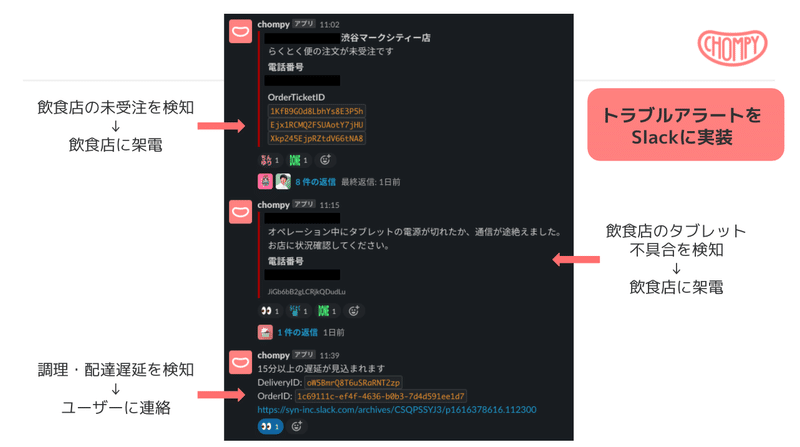
Task: Click OrderID 1c69111c code value
Action: [x=381, y=396]
